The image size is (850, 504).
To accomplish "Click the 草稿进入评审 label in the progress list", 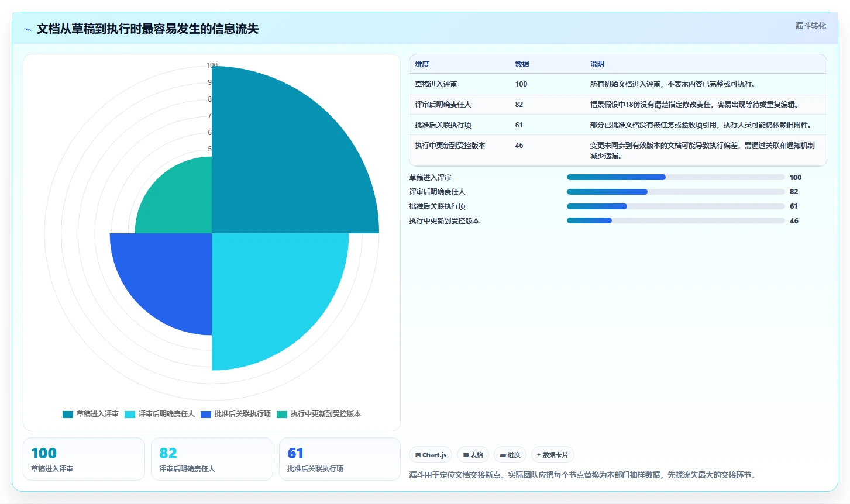I will [x=430, y=178].
